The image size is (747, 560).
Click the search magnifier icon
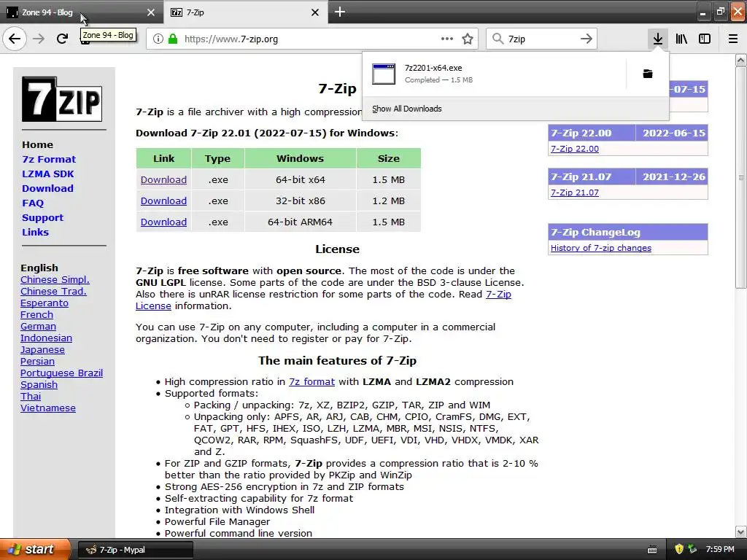click(498, 39)
